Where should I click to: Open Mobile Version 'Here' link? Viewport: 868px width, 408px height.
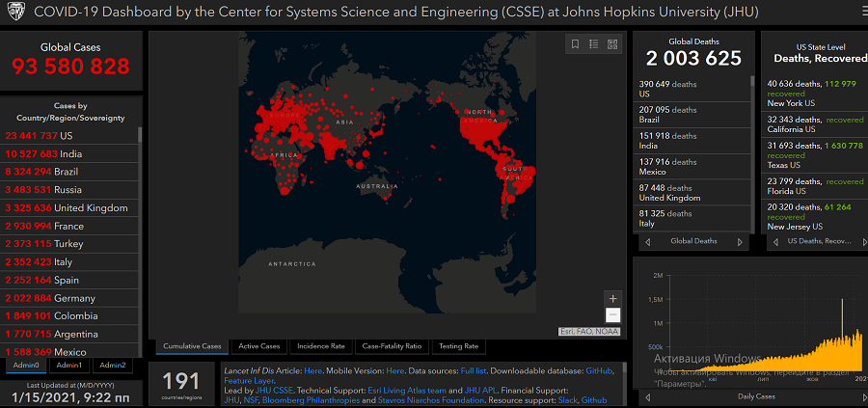click(395, 370)
